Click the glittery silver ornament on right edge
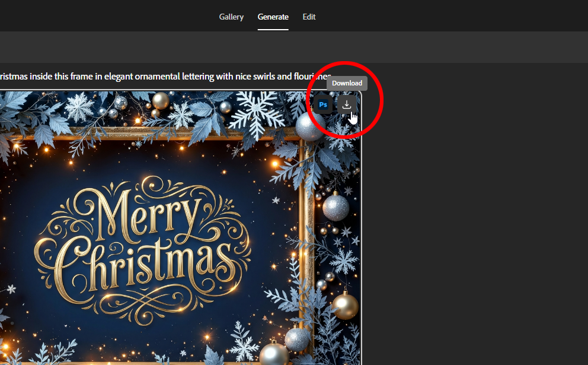This screenshot has width=588, height=365. click(336, 208)
